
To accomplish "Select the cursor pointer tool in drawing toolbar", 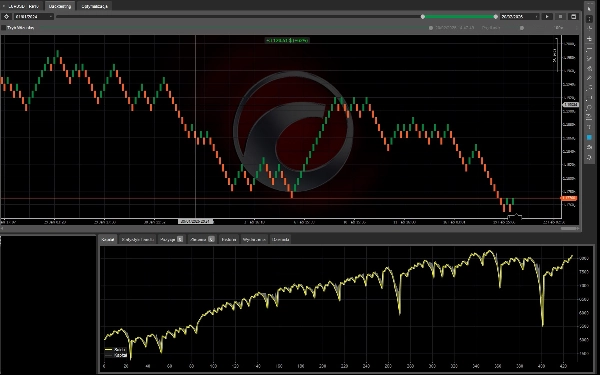I will [x=589, y=8].
